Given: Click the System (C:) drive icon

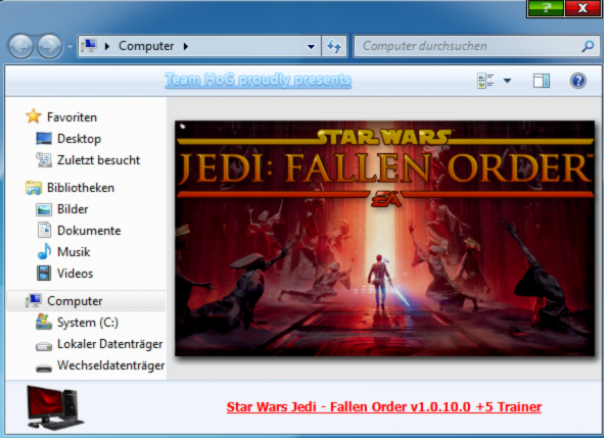Looking at the screenshot, I should tap(44, 322).
